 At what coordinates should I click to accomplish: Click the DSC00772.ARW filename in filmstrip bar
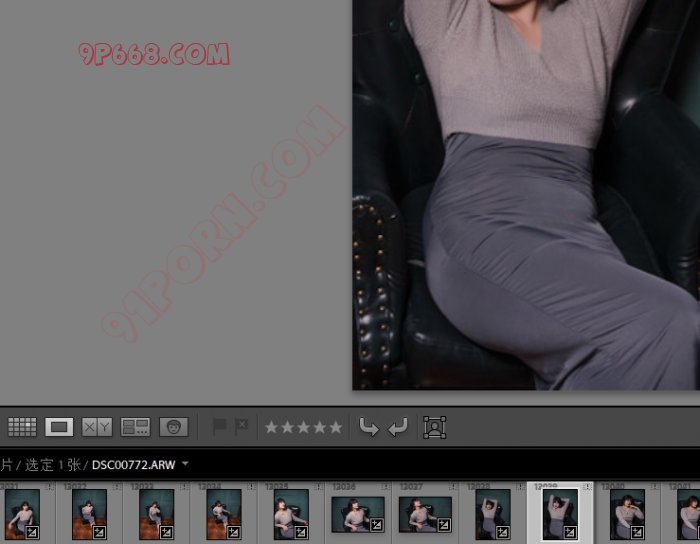[133, 465]
